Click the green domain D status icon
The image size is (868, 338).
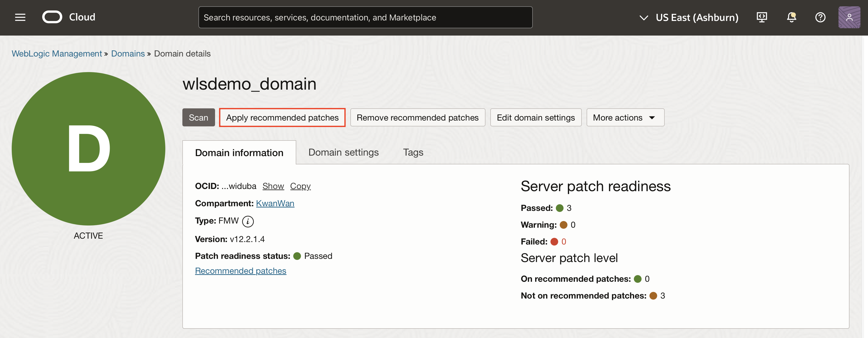[x=88, y=149]
